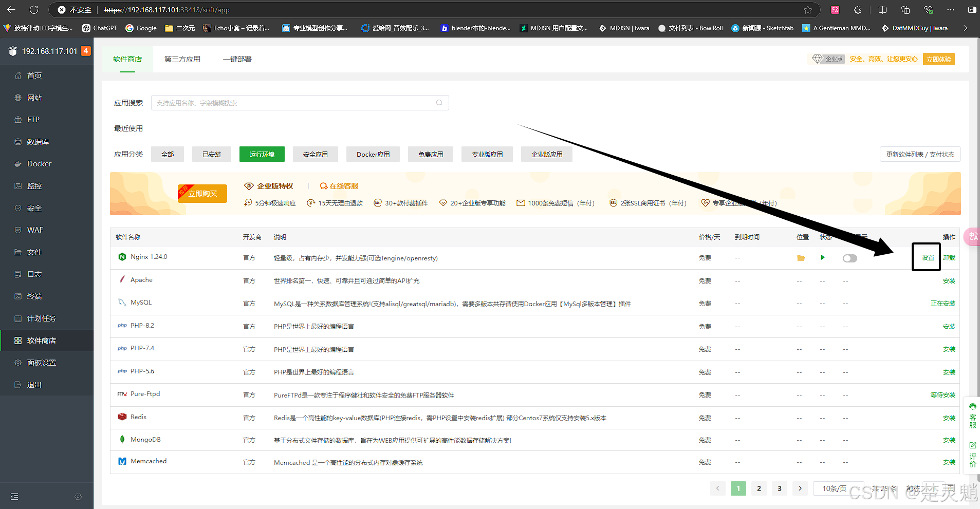Open the ChatGPT bookmark
The width and height of the screenshot is (980, 509).
point(100,28)
